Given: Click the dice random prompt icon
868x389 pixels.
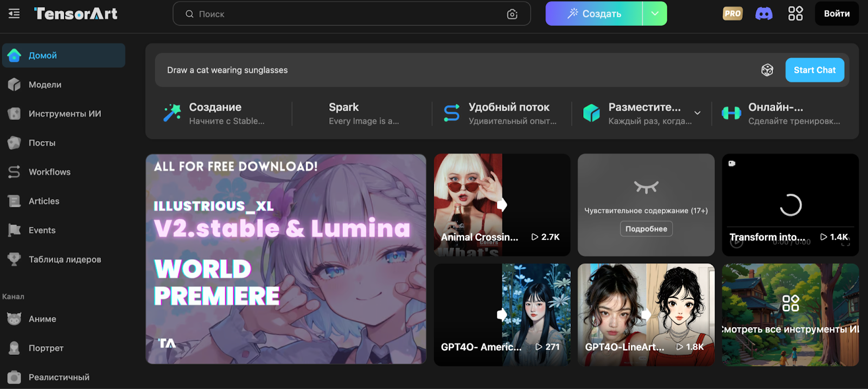Looking at the screenshot, I should click(x=767, y=70).
